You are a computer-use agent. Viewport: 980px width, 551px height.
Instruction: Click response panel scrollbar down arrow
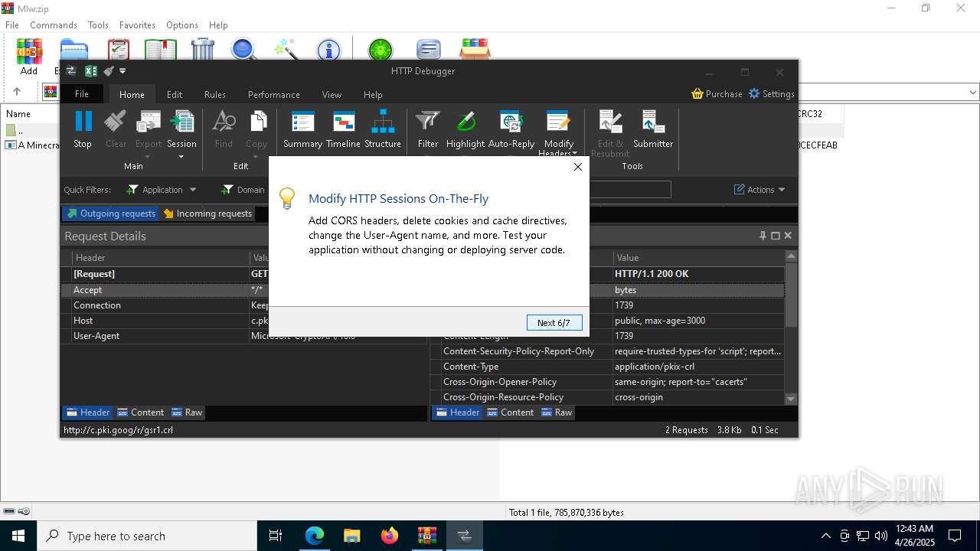pos(791,399)
